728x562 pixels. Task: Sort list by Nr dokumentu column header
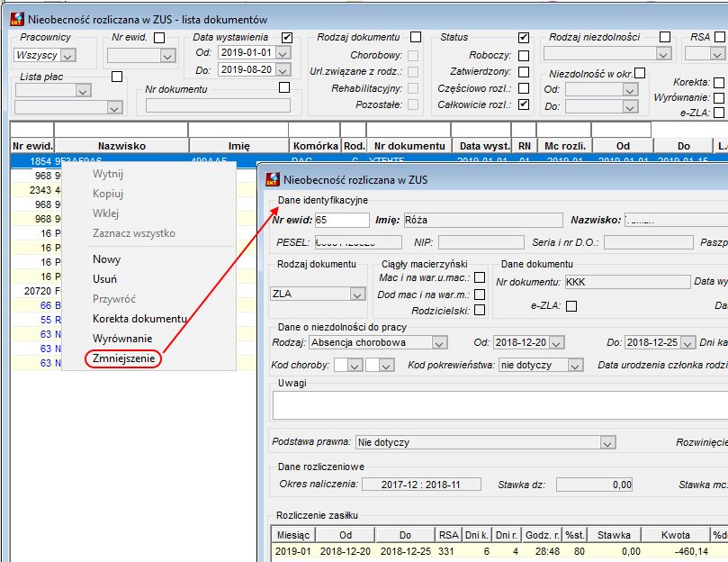tap(409, 146)
